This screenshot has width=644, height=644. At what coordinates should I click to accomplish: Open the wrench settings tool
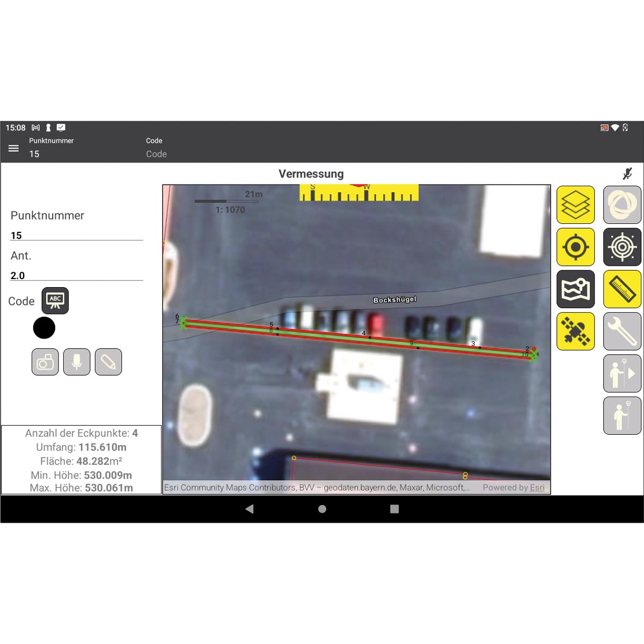(622, 331)
